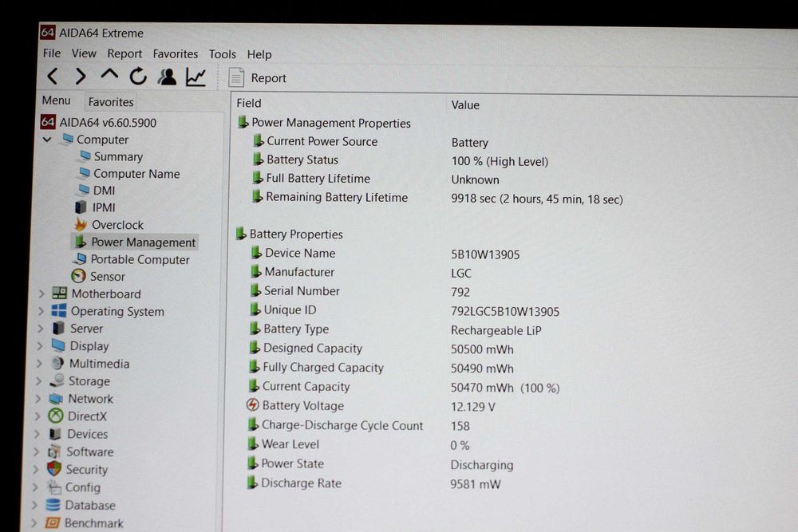Go forward with the right arrow toolbar button

[81, 77]
